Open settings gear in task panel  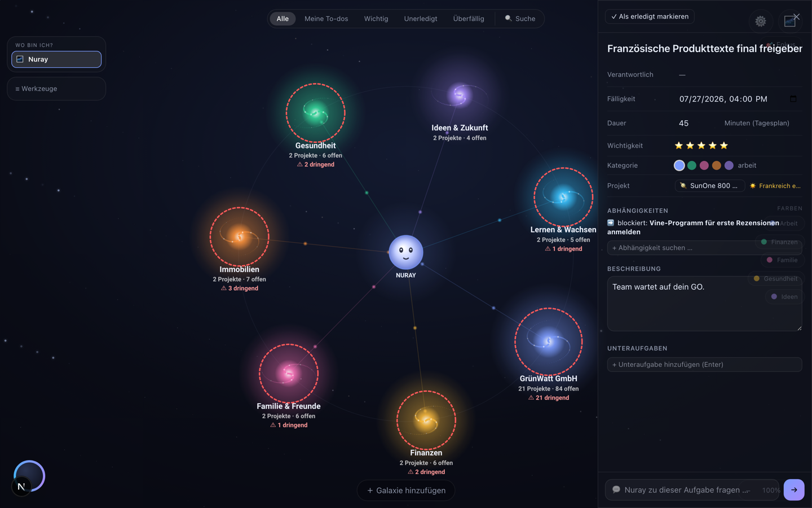point(761,21)
